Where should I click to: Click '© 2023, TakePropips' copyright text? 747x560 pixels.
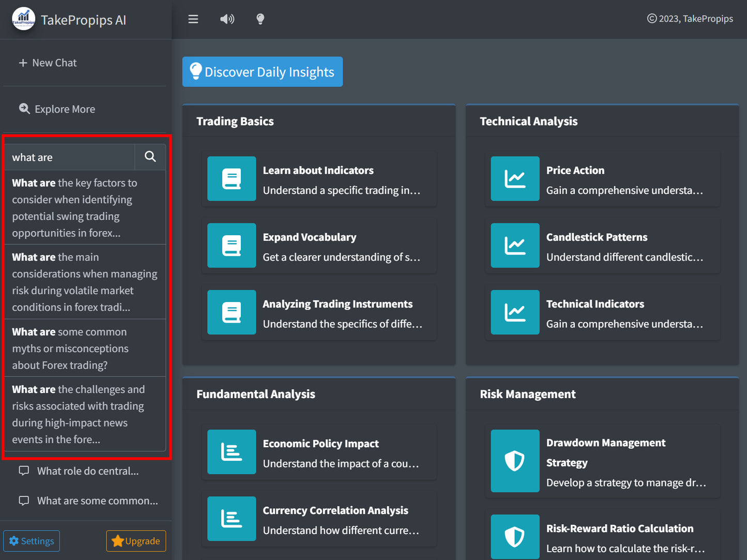click(690, 19)
